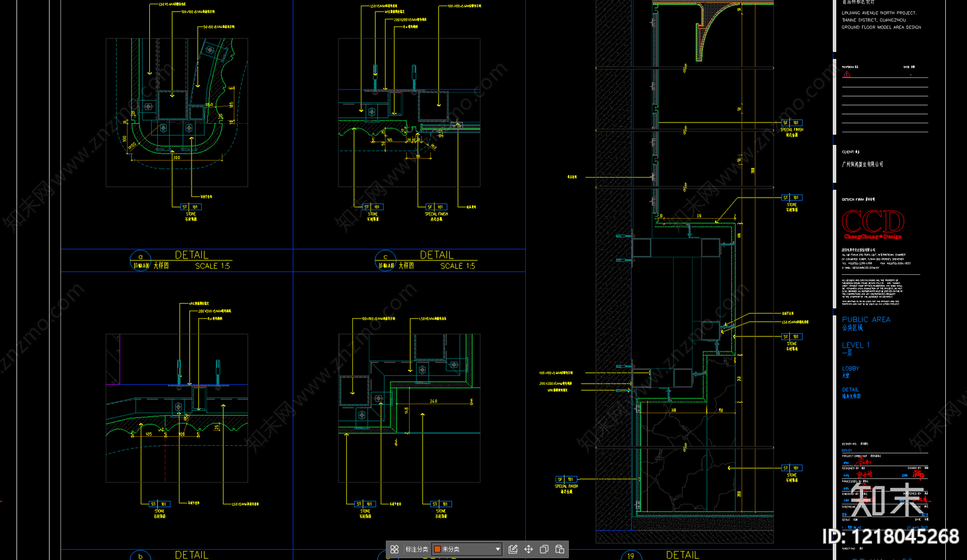Click the LEVEL 1 label in title block
The height and width of the screenshot is (560, 967).
tap(856, 345)
